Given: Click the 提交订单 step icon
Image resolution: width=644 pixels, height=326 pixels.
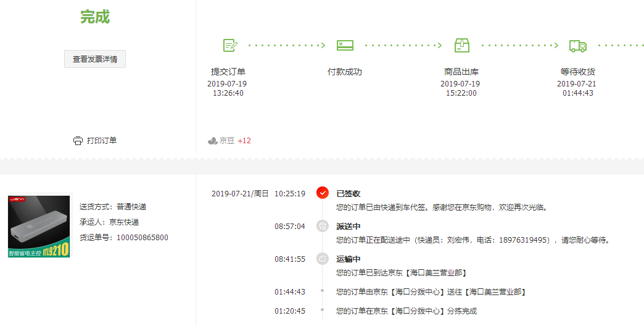Looking at the screenshot, I should click(x=230, y=45).
